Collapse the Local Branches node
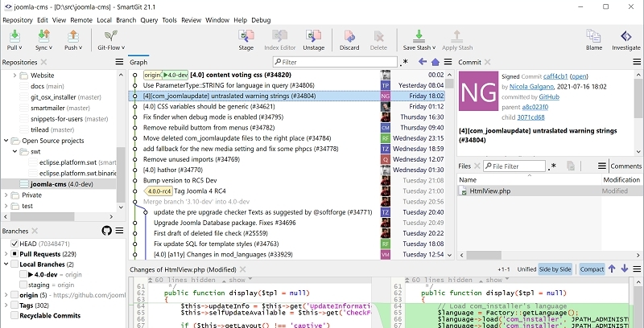Screen dimensions: 644x328 5,264
